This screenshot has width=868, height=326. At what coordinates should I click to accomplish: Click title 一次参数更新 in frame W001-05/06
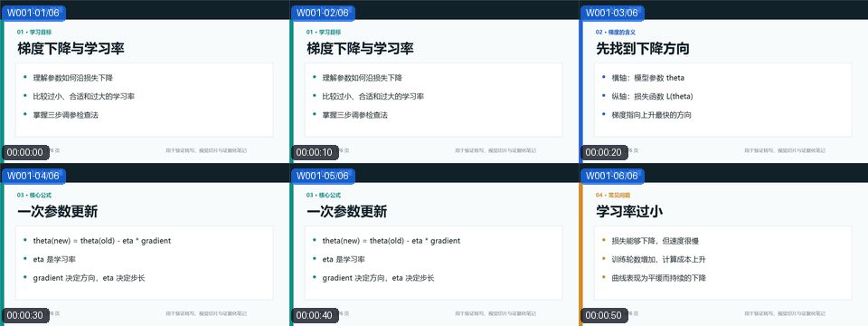tap(347, 212)
